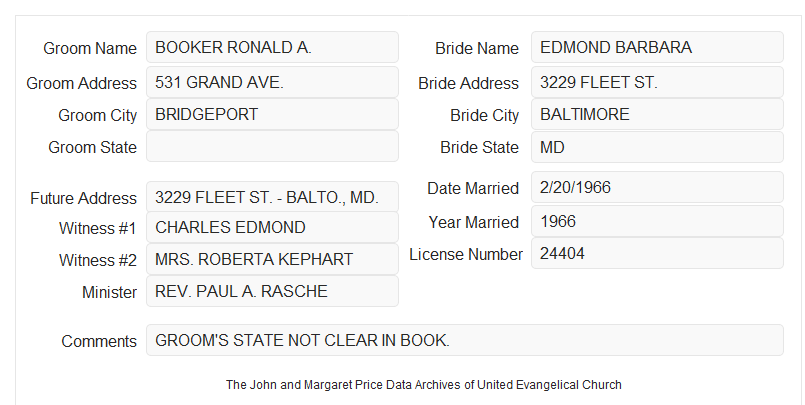Click the License Number label

tap(466, 255)
